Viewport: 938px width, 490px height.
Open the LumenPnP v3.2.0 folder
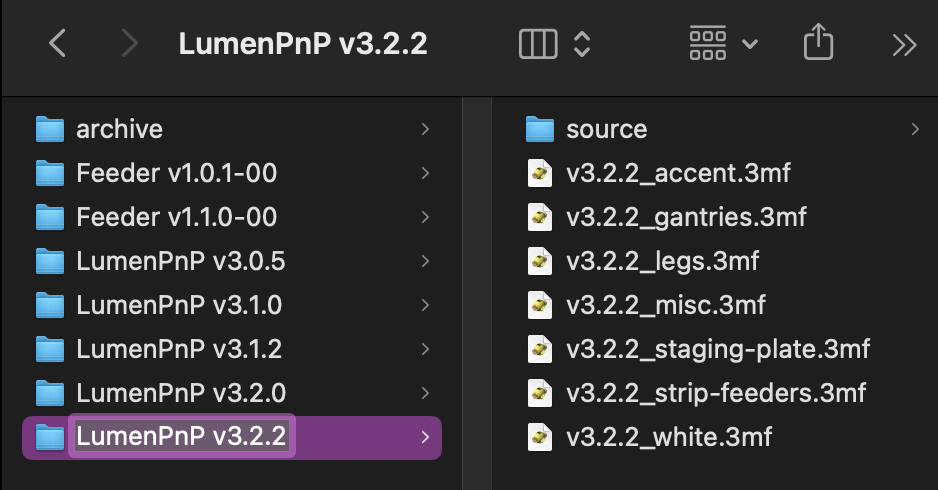pos(179,393)
